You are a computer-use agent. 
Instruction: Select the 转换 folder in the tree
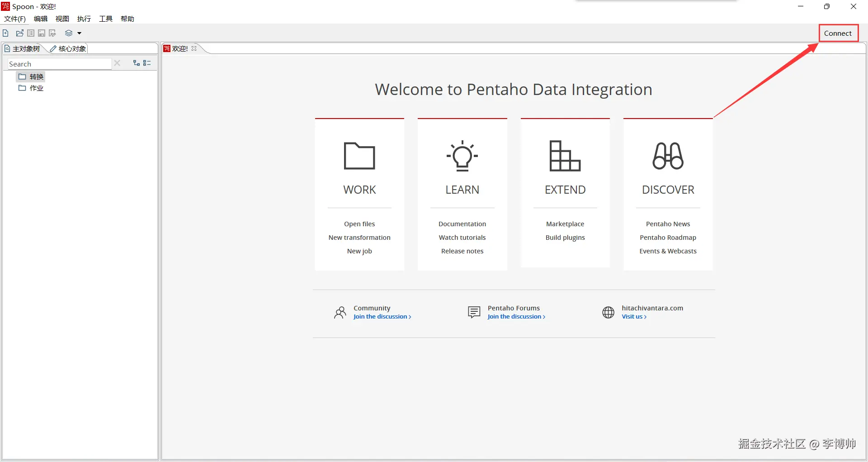tap(36, 76)
